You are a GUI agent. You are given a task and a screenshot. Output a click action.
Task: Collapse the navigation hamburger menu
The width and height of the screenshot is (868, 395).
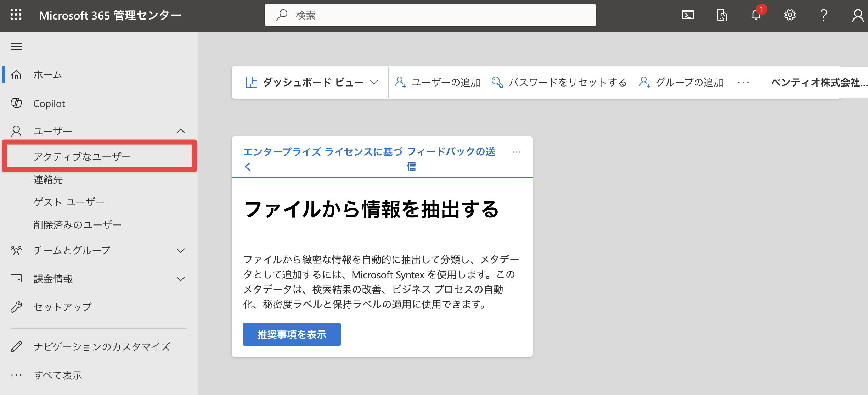tap(16, 46)
